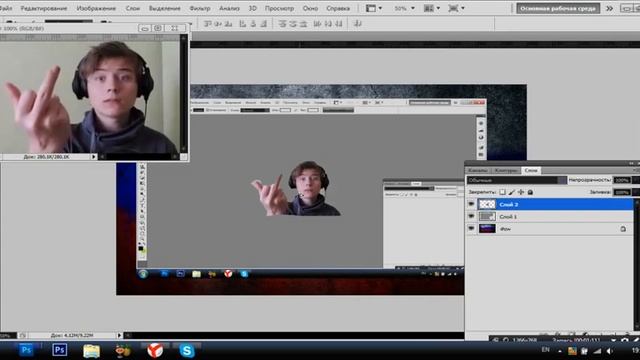Viewport: 640px width, 360px height.
Task: Open first Photoshop icon in the taskbar
Action: tap(26, 350)
